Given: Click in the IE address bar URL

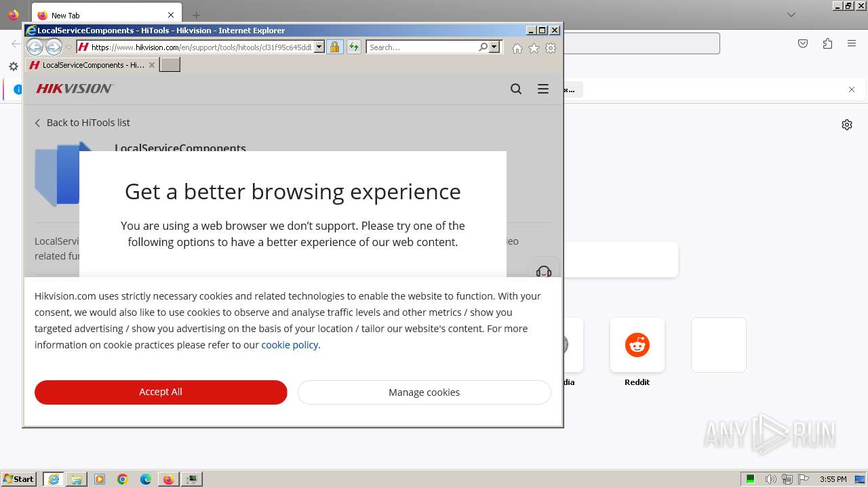Looking at the screenshot, I should (x=201, y=47).
